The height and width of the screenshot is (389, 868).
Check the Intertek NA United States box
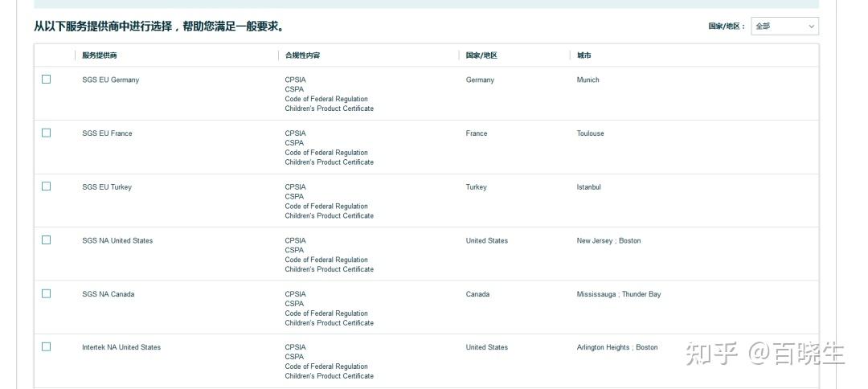(x=46, y=346)
